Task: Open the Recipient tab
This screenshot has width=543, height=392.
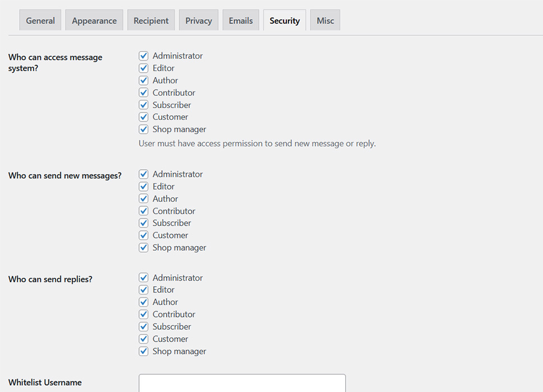Action: (x=151, y=20)
